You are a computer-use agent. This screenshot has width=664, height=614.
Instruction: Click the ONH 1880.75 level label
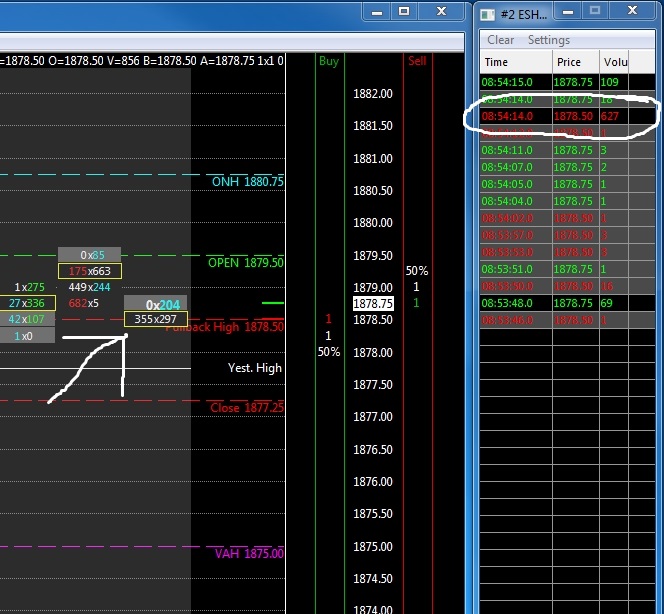[248, 182]
